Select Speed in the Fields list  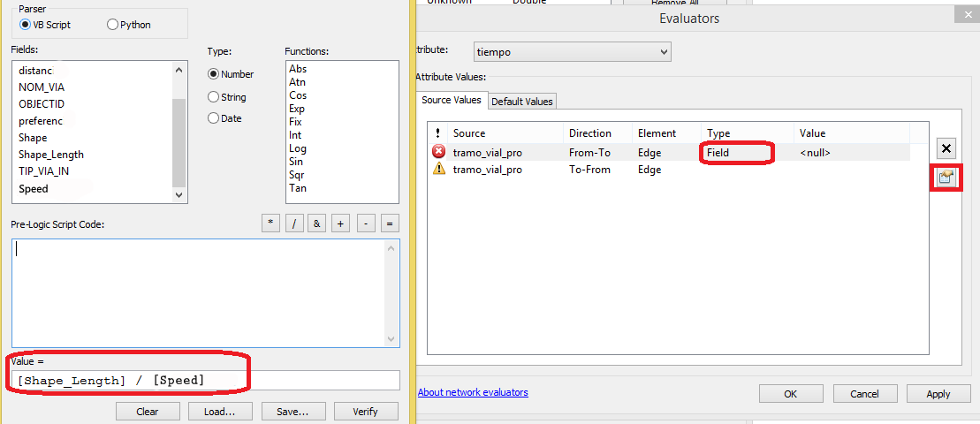pyautogui.click(x=34, y=188)
